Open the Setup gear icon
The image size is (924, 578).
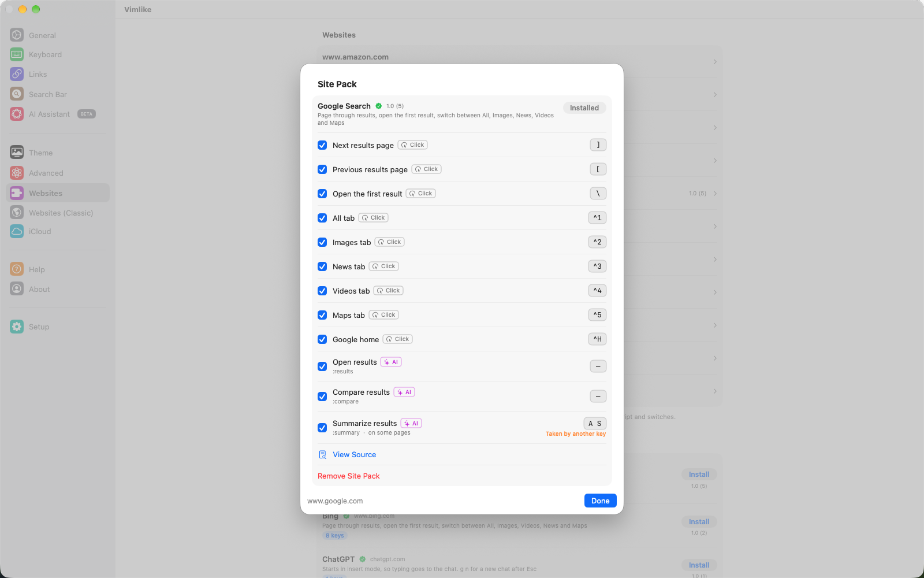[17, 327]
